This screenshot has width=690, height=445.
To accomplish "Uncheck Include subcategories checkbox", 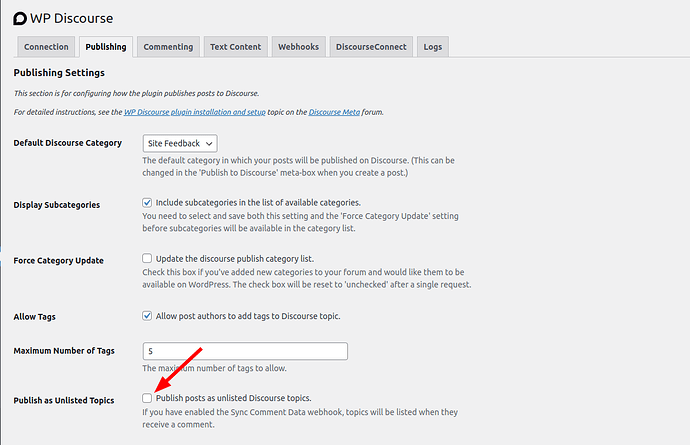I will [x=147, y=202].
